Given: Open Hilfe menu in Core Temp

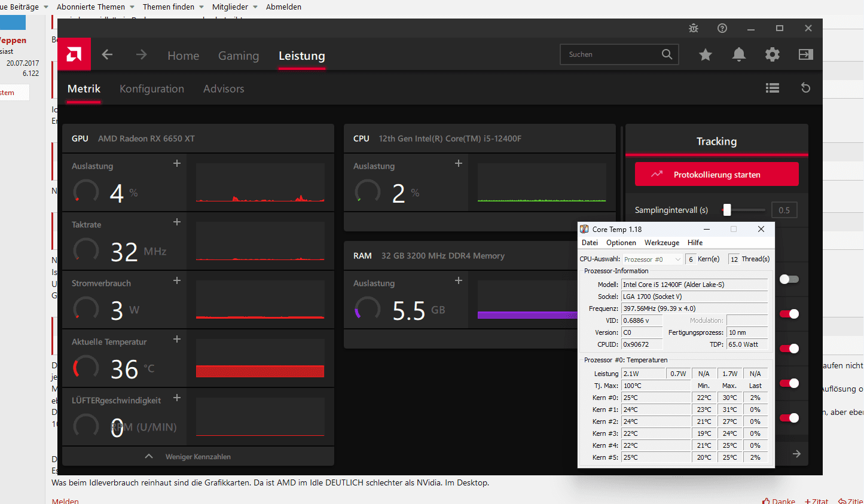Looking at the screenshot, I should click(x=695, y=243).
